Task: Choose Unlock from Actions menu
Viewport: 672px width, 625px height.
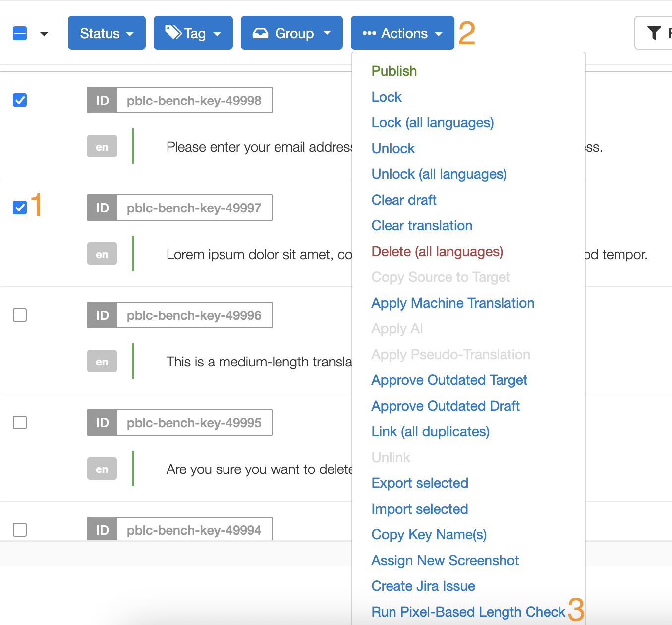Action: (x=393, y=148)
